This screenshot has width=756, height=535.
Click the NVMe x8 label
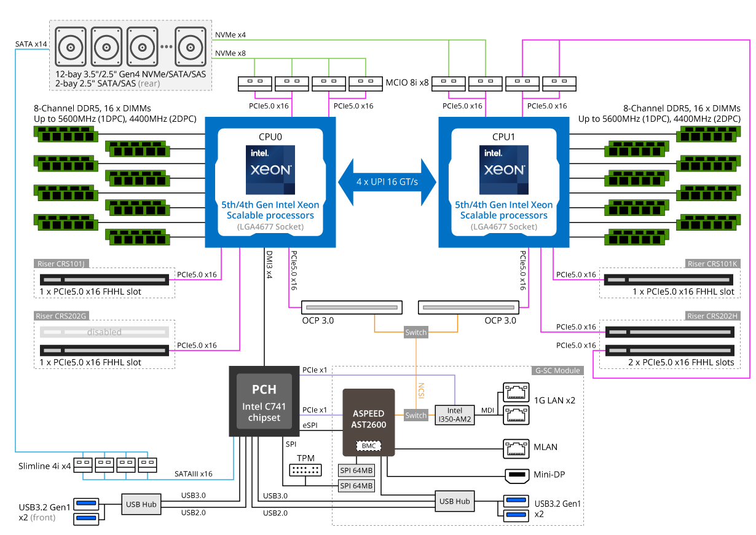point(230,53)
